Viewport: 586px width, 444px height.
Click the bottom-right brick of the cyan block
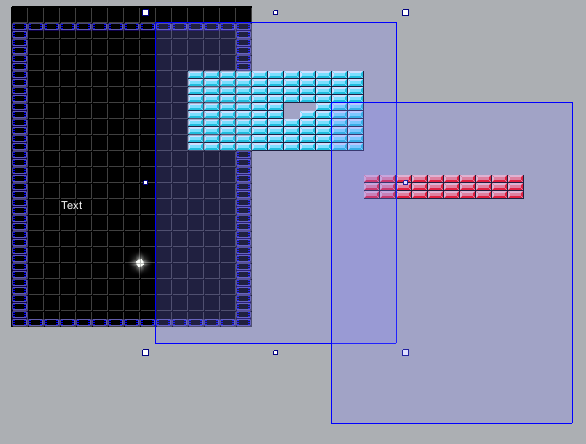356,147
